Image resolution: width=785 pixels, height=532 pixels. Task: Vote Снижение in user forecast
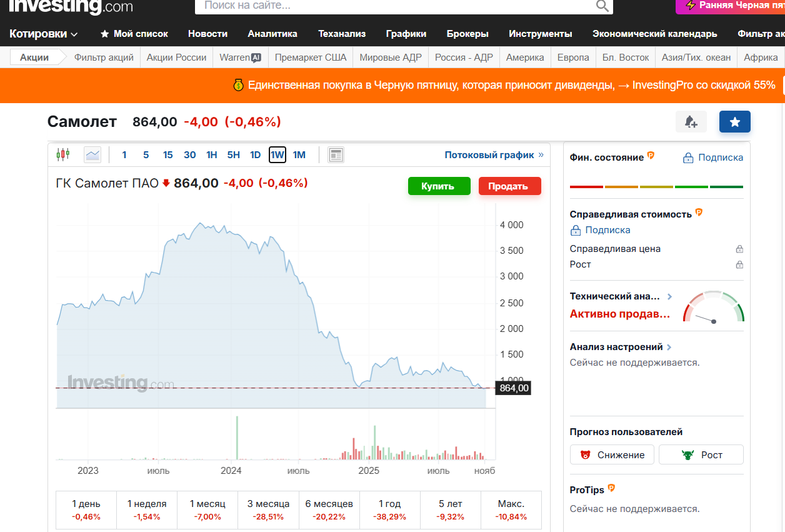612,454
